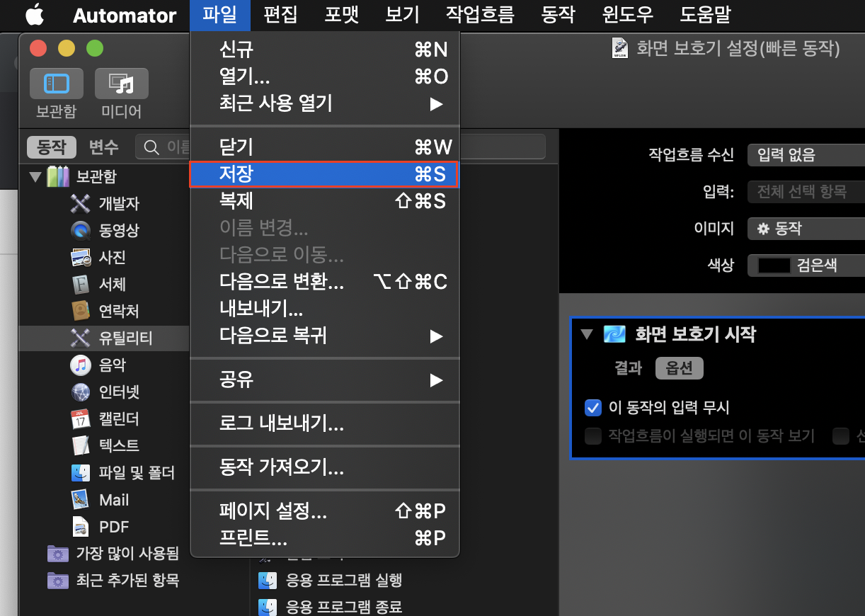Screen dimensions: 865x616
Task: Choose 다음으로 변환... menu item
Action: (326, 282)
